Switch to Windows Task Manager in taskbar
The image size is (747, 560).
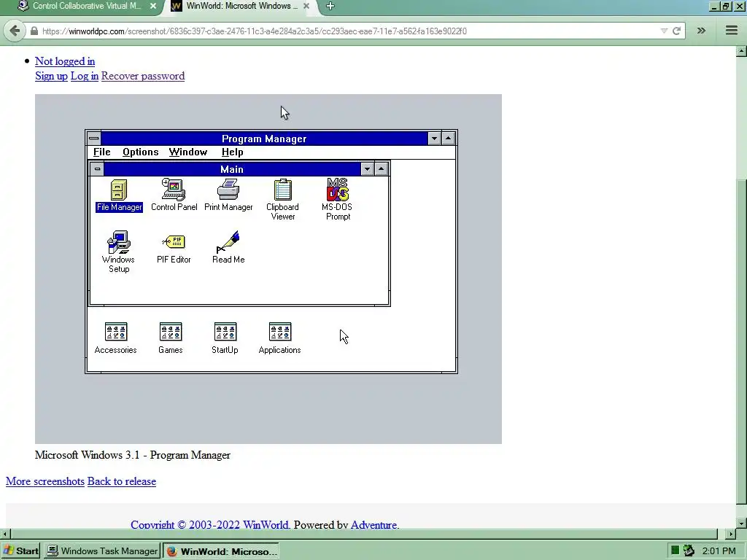[102, 551]
